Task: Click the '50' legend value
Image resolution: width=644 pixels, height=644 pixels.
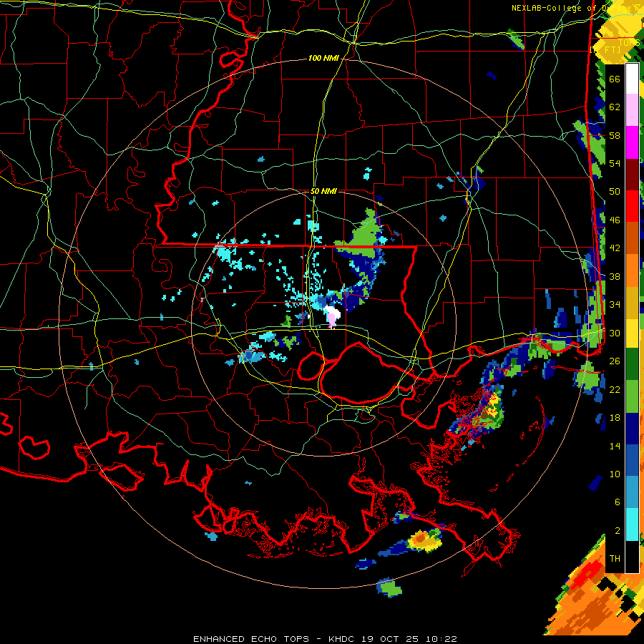Action: [x=615, y=192]
